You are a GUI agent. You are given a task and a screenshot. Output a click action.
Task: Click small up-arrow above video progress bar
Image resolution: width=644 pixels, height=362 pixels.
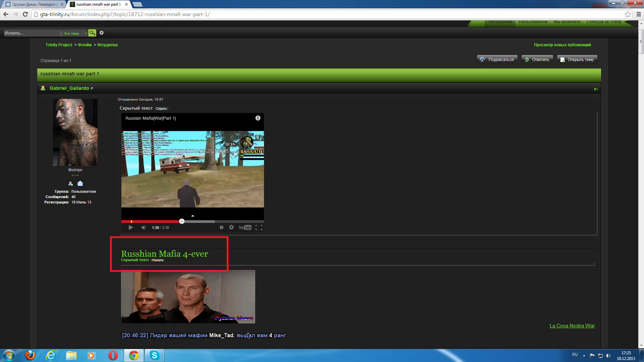click(x=193, y=216)
